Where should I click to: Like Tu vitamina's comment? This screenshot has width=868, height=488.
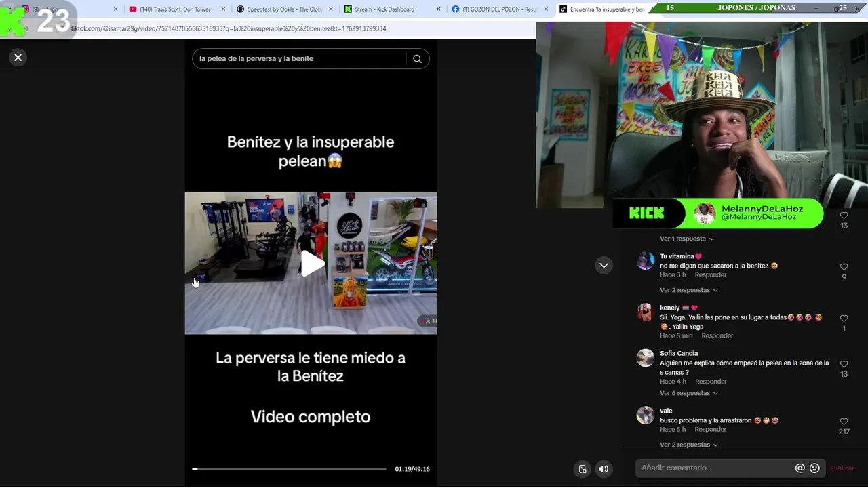(844, 267)
